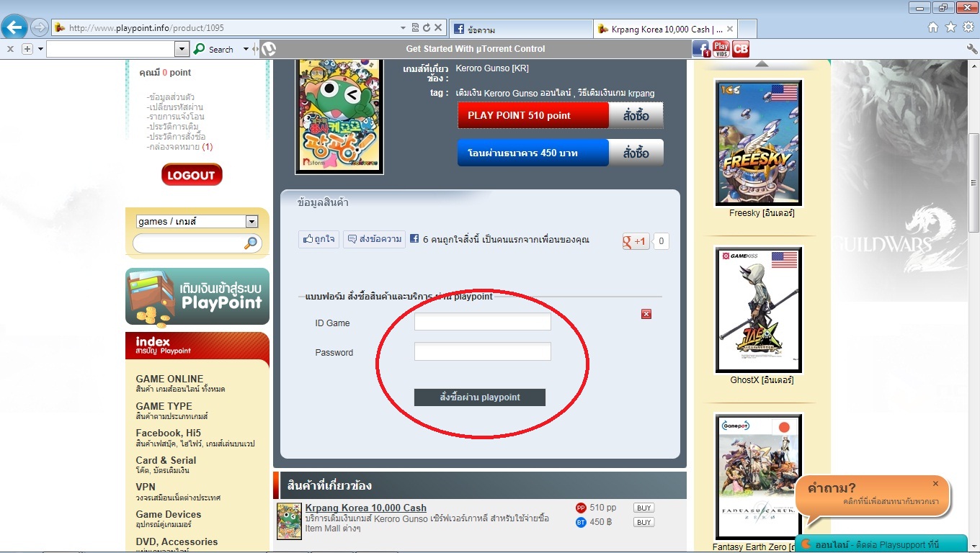Click the toolbar Search button
The width and height of the screenshot is (980, 553).
pyautogui.click(x=215, y=49)
